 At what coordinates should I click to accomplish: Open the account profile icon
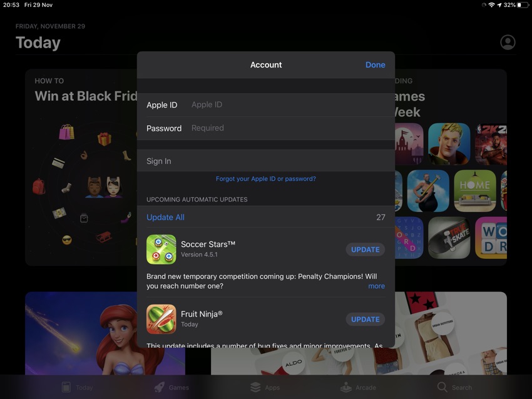tap(508, 43)
